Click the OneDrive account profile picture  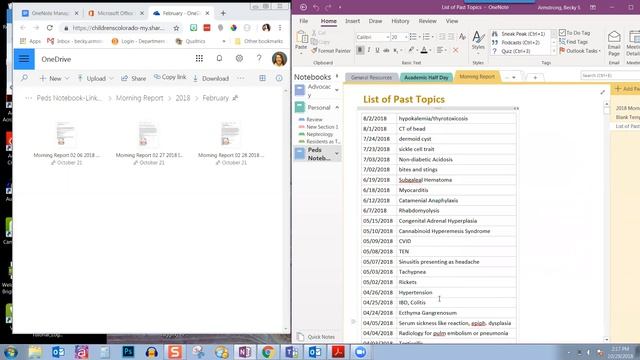[x=279, y=59]
